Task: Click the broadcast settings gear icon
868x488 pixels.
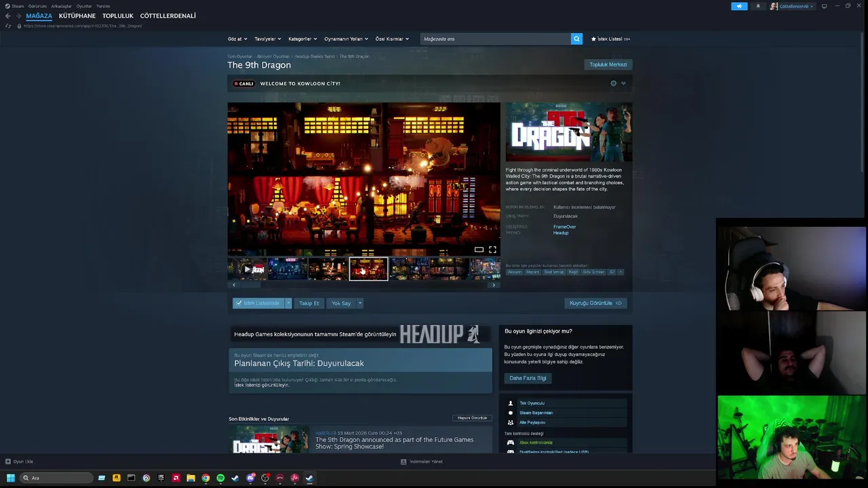Action: 614,83
